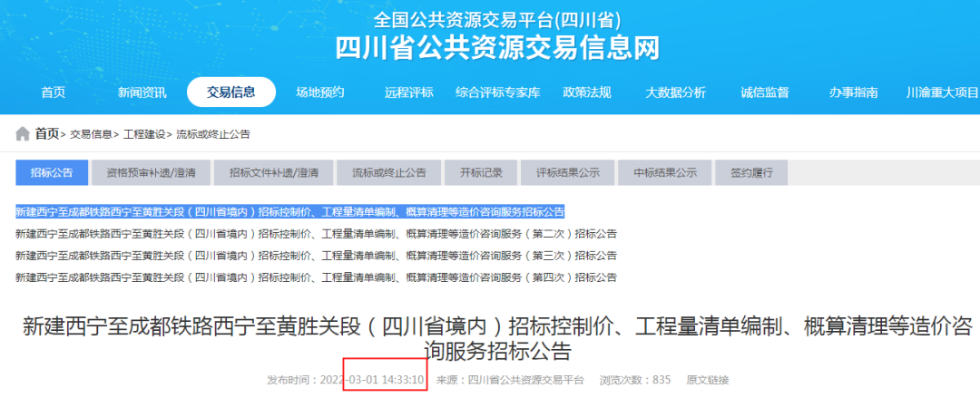This screenshot has height=398, width=980.
Task: Click the source text 四川省公共资源交易平台
Action: pos(526,380)
